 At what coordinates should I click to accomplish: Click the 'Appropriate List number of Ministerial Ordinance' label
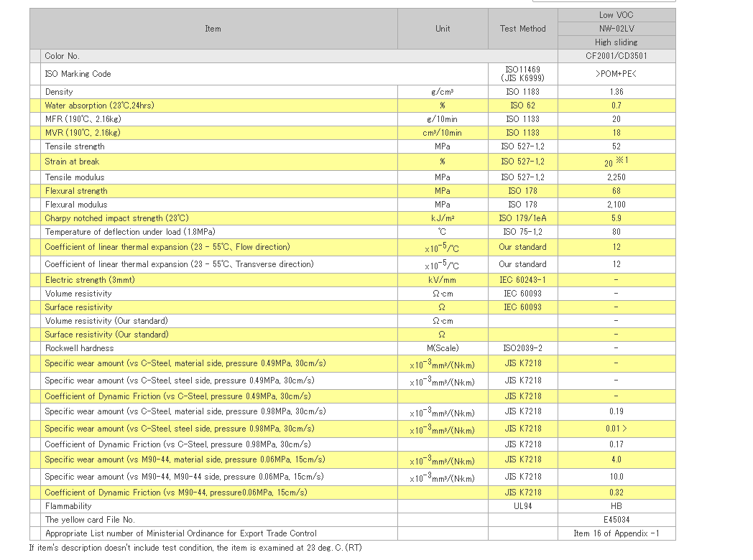click(180, 533)
